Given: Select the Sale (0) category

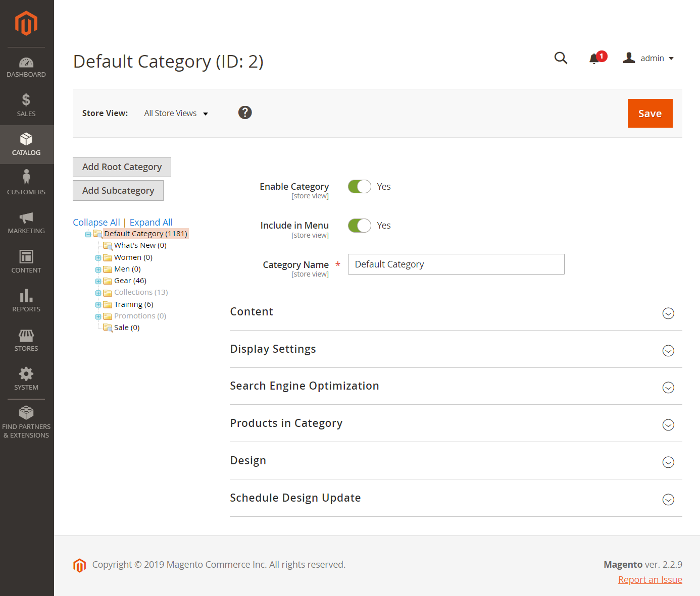Looking at the screenshot, I should point(127,328).
